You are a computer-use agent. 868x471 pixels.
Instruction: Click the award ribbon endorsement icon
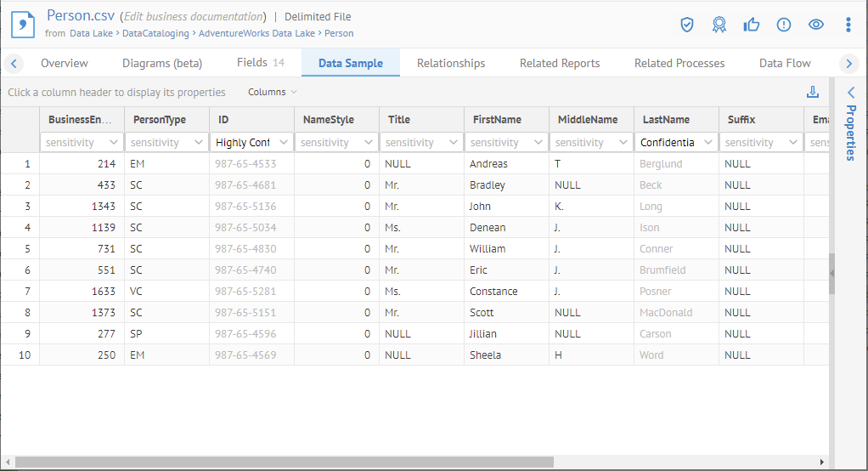pyautogui.click(x=719, y=25)
